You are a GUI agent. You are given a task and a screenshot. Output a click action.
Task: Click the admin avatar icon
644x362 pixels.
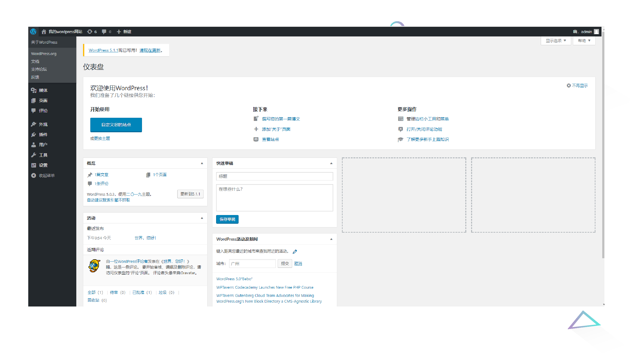(x=596, y=31)
